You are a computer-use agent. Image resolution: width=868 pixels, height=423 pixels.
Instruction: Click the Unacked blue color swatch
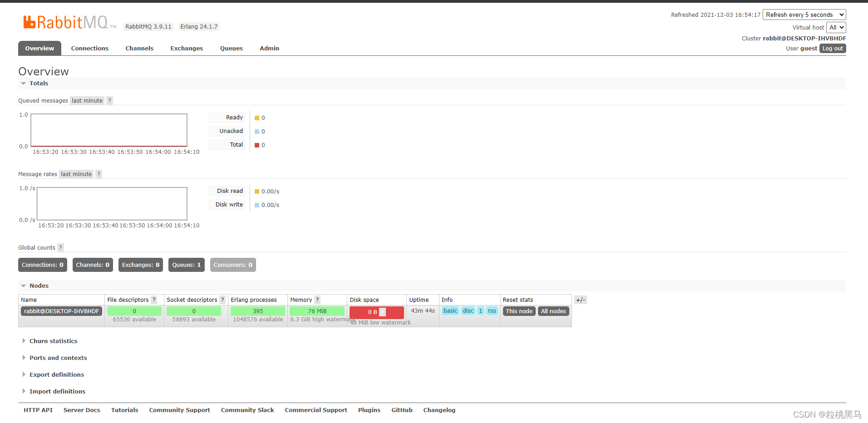point(257,132)
